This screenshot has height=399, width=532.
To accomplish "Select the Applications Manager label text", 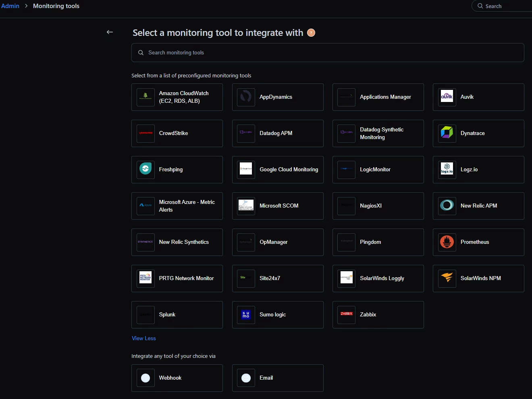I will click(385, 97).
